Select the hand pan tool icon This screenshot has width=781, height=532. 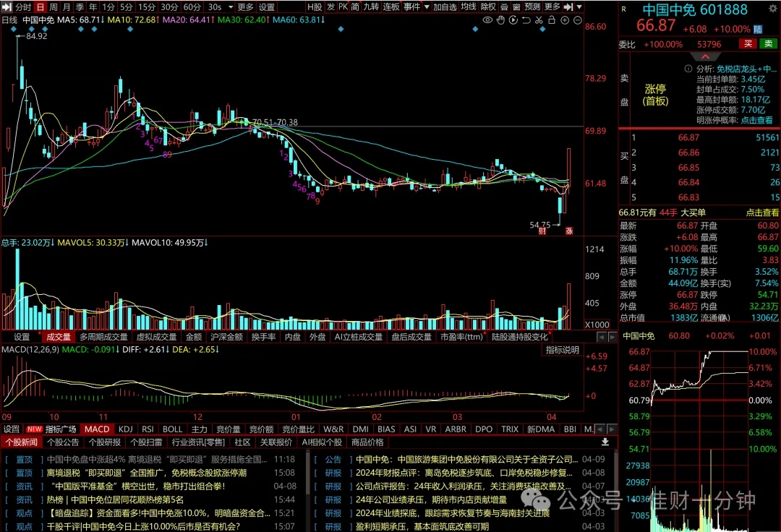pos(500,20)
